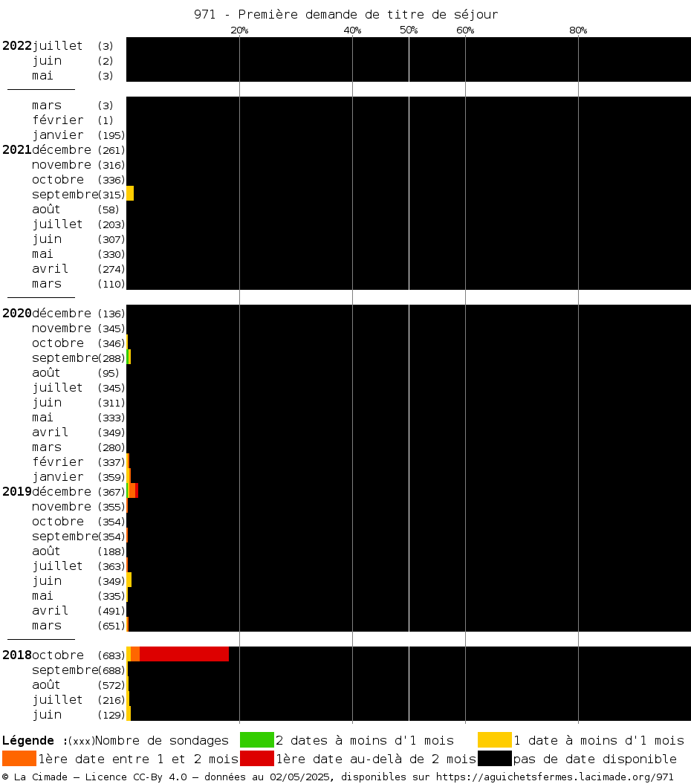Click the black legend swatch 'pas de date disponible'
The image size is (691, 784).
click(495, 759)
